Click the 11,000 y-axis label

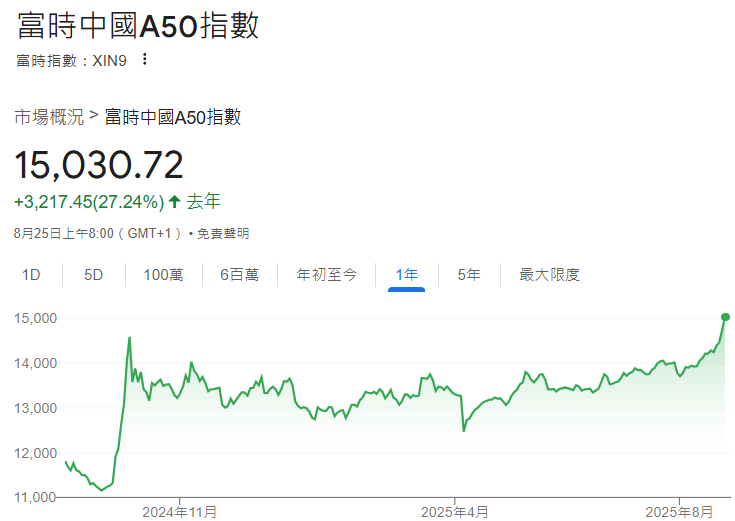pos(35,497)
